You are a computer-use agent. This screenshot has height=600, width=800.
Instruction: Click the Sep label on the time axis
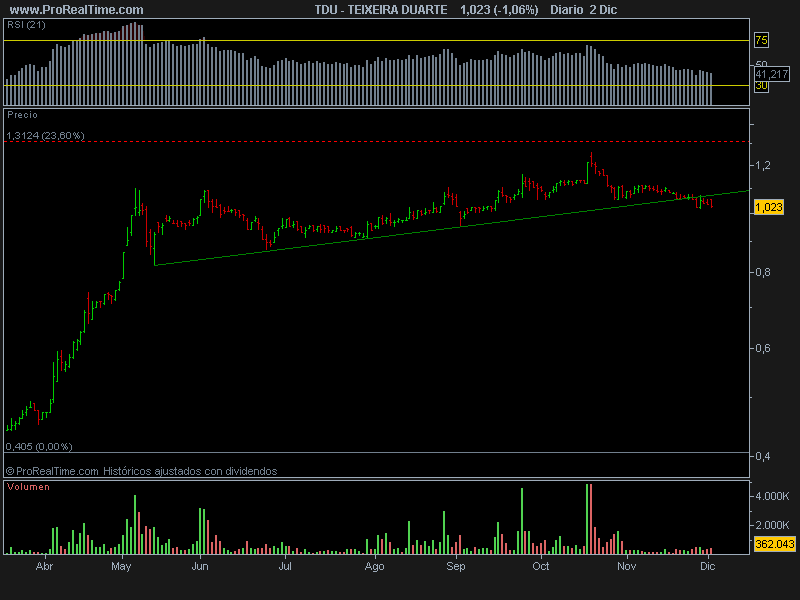(456, 566)
